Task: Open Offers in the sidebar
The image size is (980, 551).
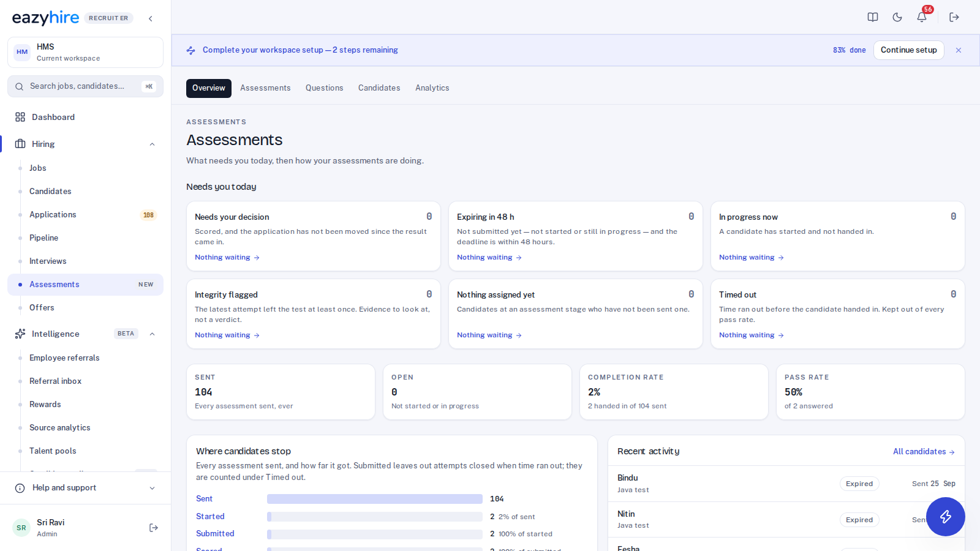Action: [x=85, y=308]
